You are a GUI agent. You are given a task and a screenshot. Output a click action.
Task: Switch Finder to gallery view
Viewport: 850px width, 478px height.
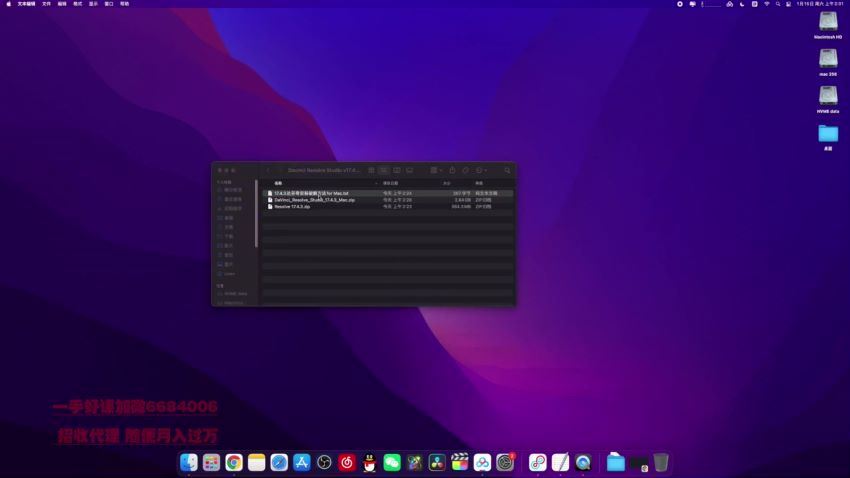point(410,170)
